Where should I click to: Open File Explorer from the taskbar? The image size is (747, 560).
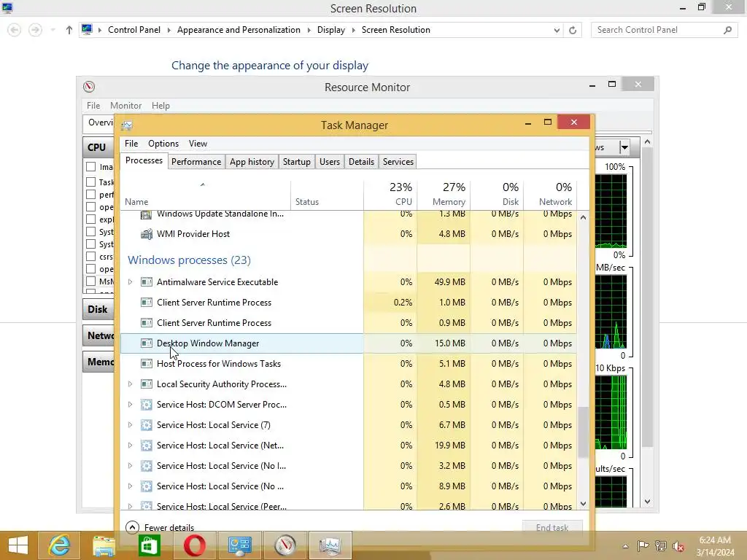coord(104,545)
